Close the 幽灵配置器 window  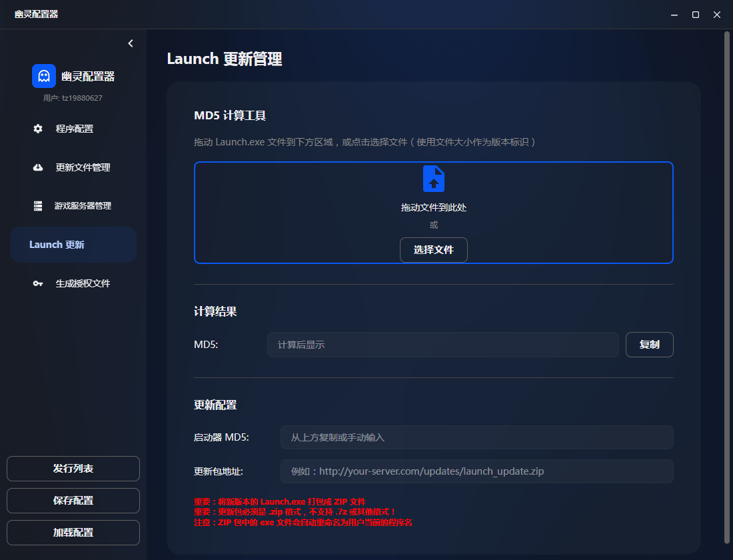coord(717,14)
